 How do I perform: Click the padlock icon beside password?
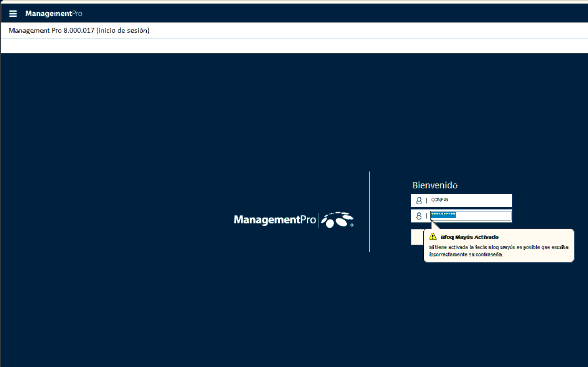(x=419, y=216)
